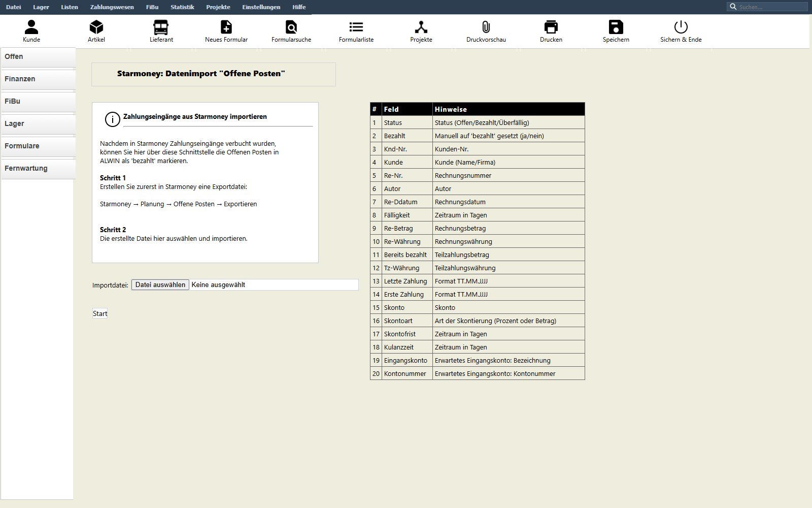Click the magnifier icon in search box
The image size is (812, 508).
pos(733,7)
